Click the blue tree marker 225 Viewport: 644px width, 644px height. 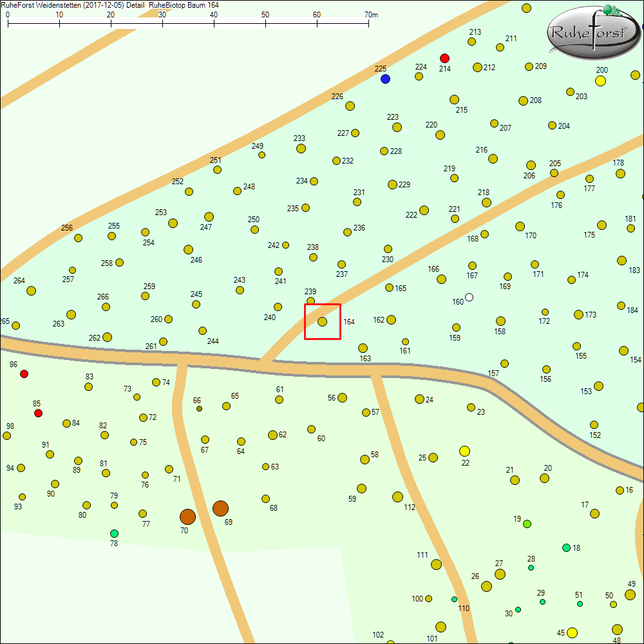click(385, 79)
